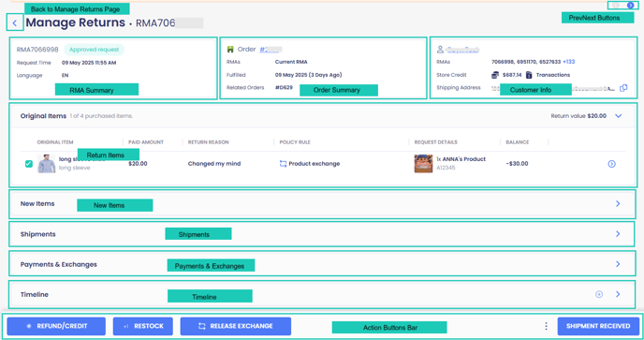The height and width of the screenshot is (340, 644).
Task: Click the customer profile icon
Action: [440, 50]
